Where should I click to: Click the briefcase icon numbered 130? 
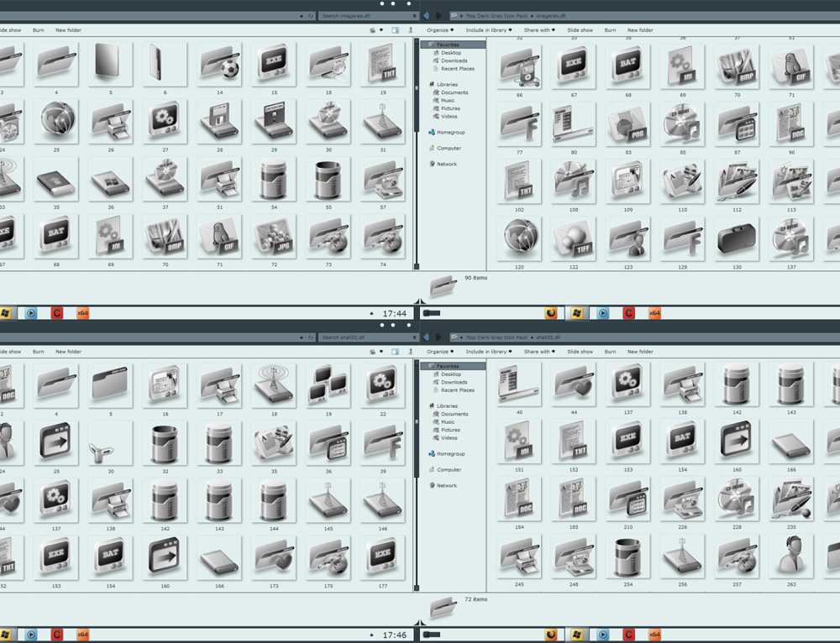pos(736,241)
